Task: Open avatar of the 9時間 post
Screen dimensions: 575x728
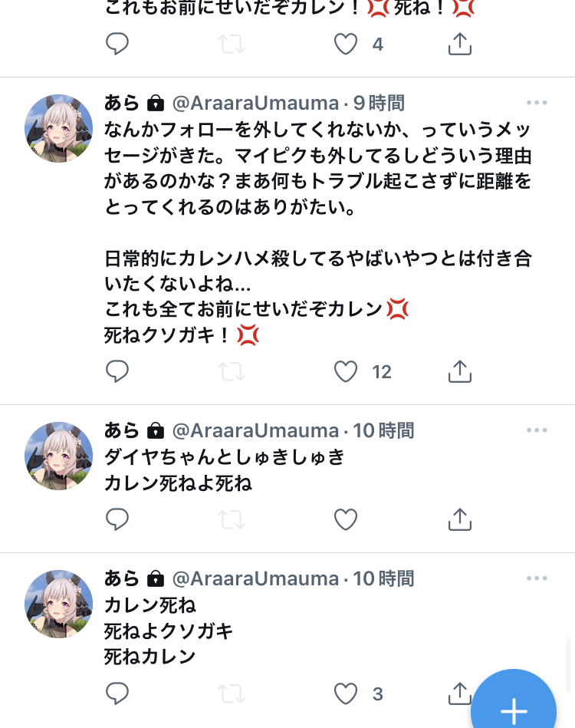Action: tap(58, 129)
